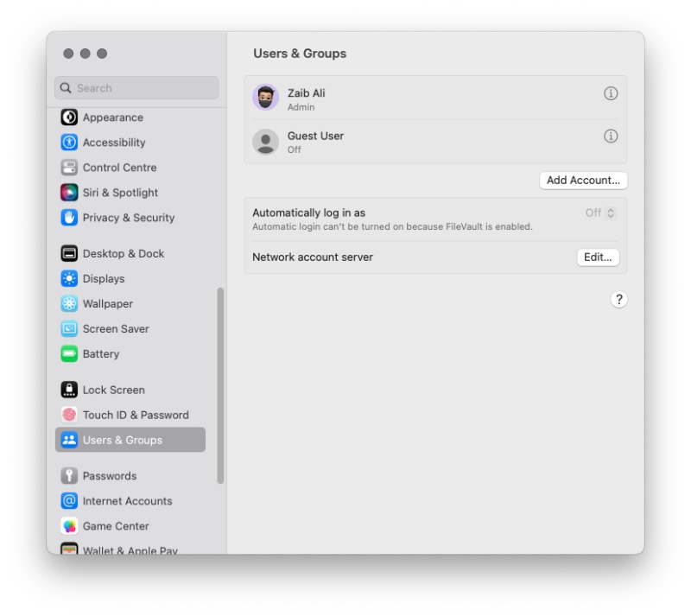This screenshot has height=616, width=691.
Task: Click Edit... for Network account server
Action: [598, 257]
